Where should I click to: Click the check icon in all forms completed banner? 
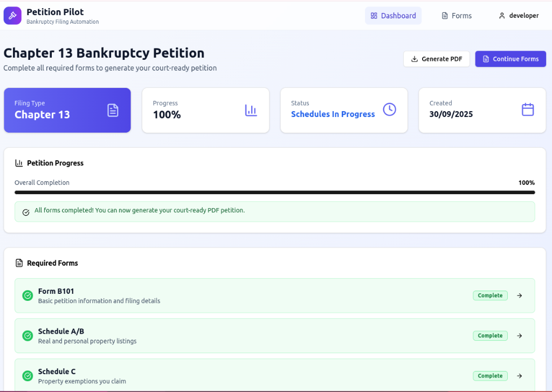(26, 212)
